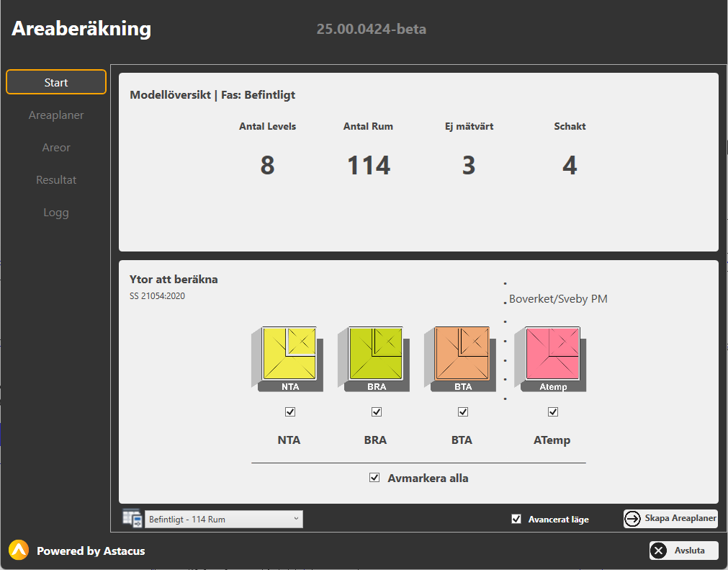The image size is (728, 570).
Task: Click the NTA yellow area icon
Action: [x=287, y=359]
